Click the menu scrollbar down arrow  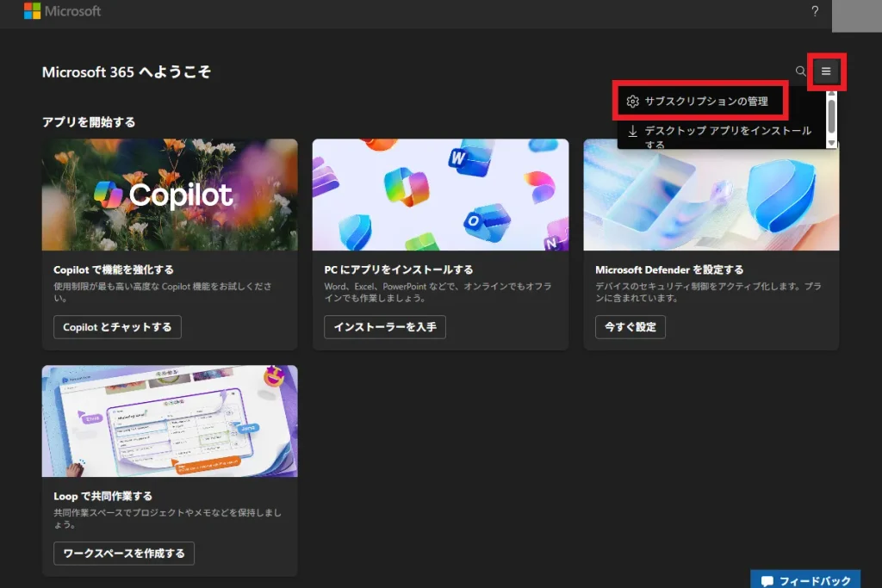click(831, 144)
